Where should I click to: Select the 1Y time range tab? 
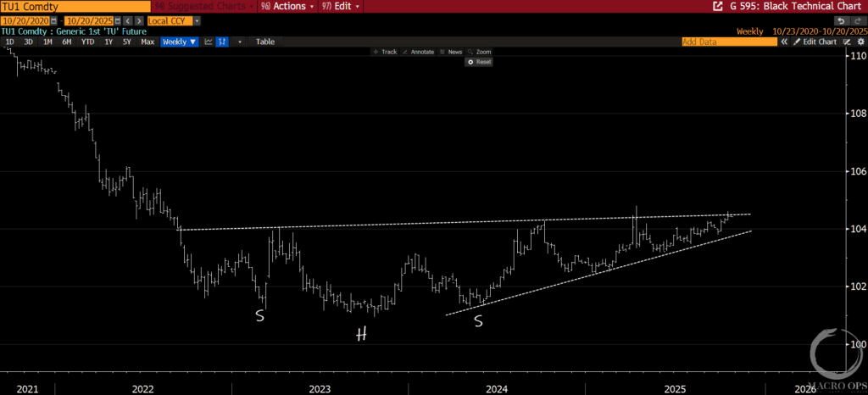coord(108,42)
